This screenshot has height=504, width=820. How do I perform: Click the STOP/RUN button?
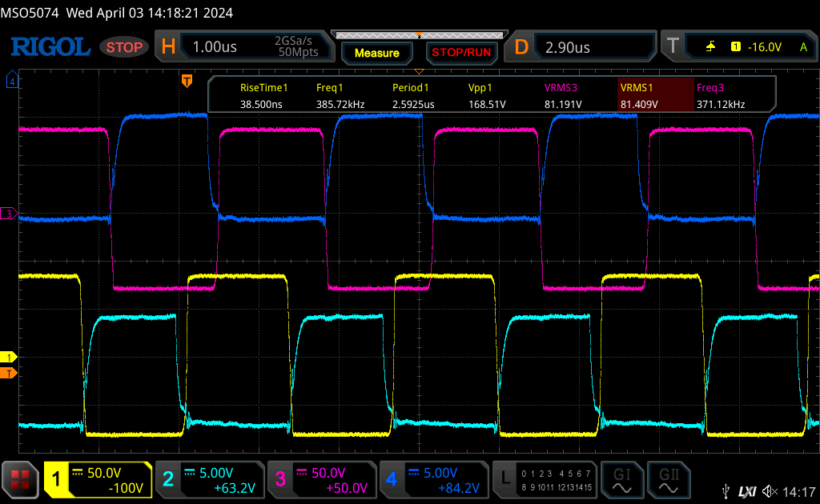click(461, 53)
